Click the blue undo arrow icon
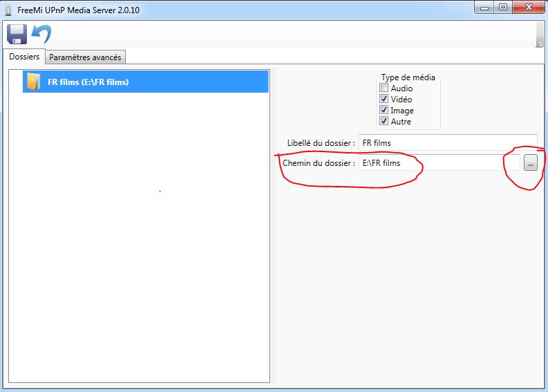 click(x=41, y=35)
